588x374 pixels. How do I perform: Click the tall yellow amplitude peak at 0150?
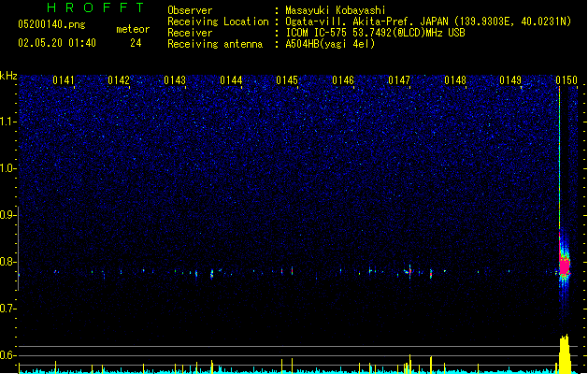click(565, 353)
